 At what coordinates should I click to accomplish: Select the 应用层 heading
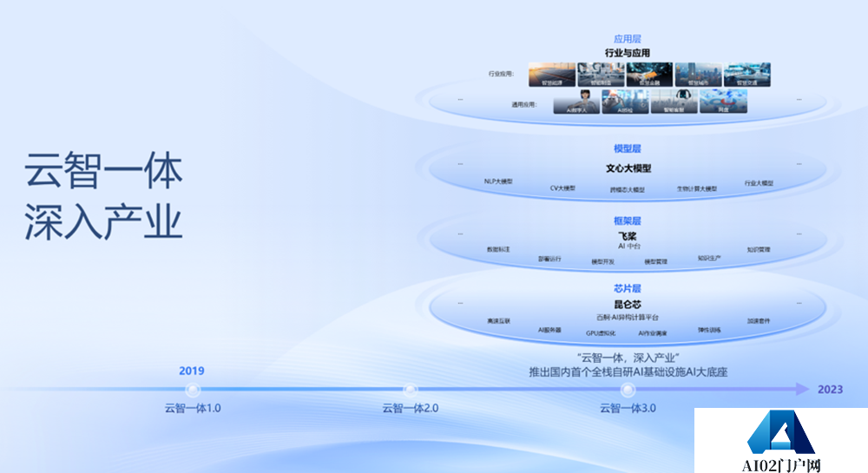tap(628, 39)
